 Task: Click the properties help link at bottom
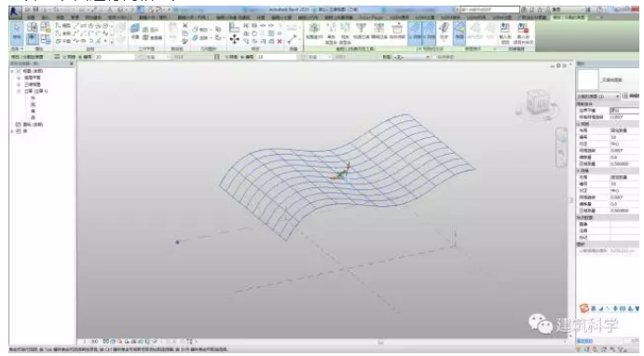click(x=584, y=341)
